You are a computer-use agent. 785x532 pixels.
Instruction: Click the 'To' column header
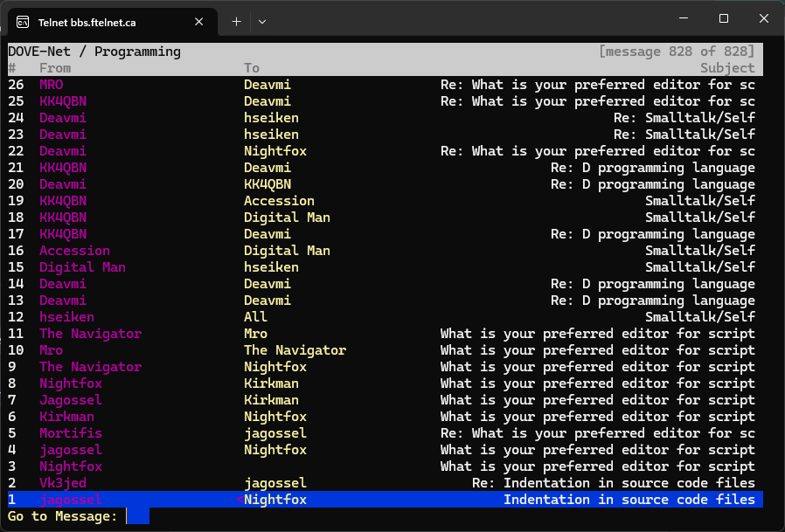(251, 68)
